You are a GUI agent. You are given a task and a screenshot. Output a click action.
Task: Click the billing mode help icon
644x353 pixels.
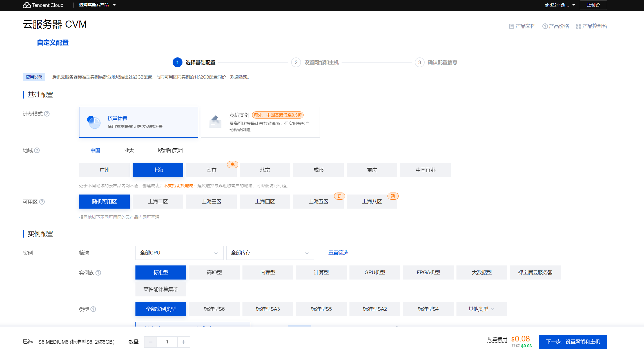(47, 114)
